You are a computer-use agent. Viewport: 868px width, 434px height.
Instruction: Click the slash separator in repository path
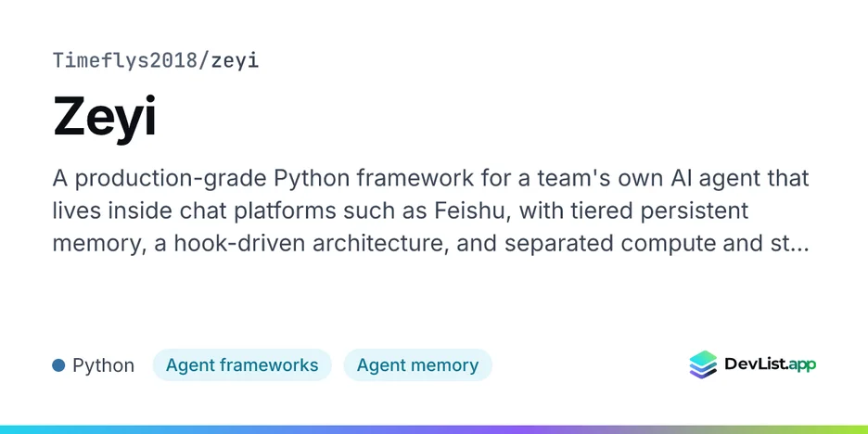[x=204, y=60]
